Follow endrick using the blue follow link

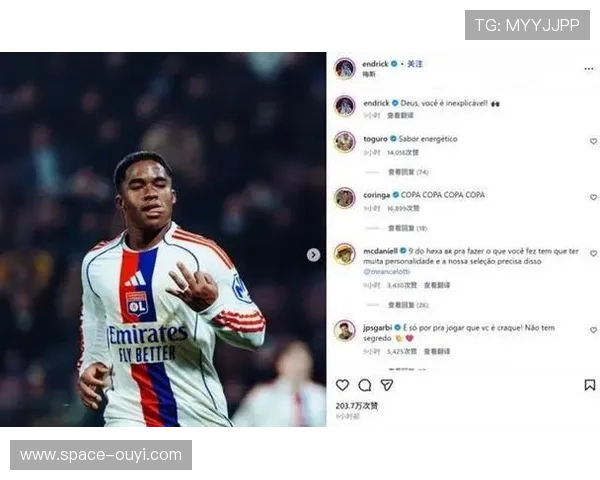(x=414, y=64)
